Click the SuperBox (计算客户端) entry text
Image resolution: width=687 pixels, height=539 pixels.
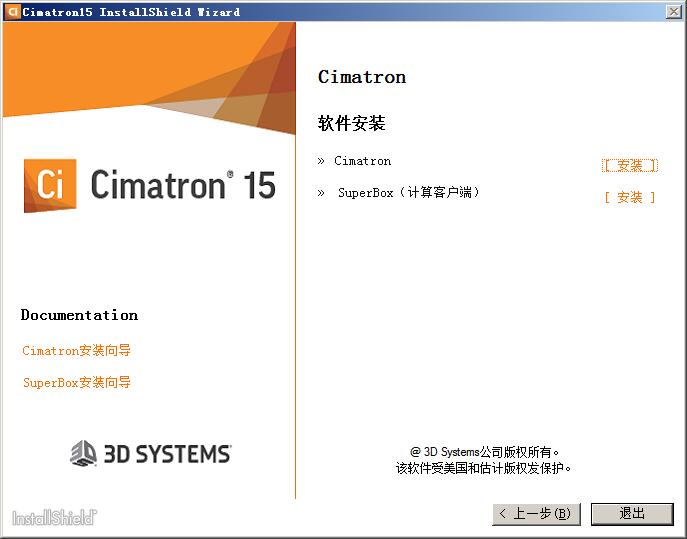point(409,192)
